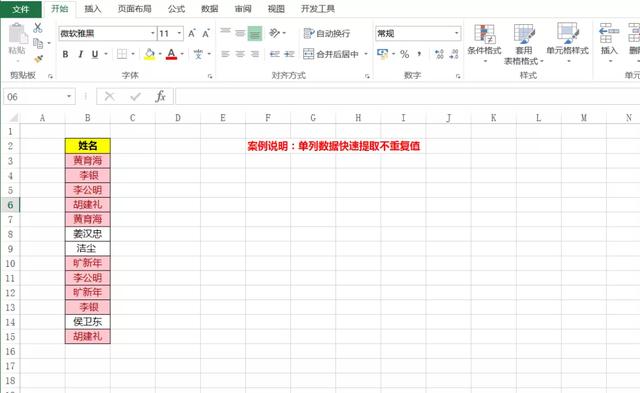Toggle Italic formatting
Screen dimensions: 640x393
coord(80,54)
